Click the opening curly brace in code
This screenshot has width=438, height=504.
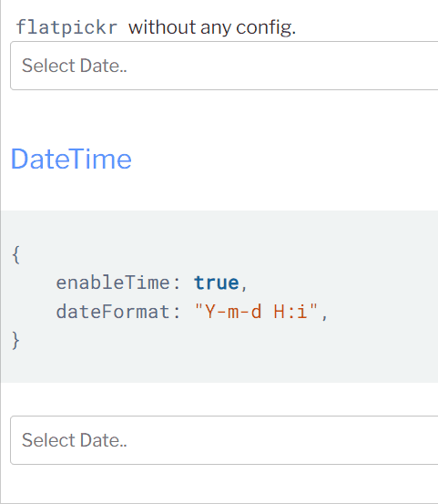(x=16, y=254)
